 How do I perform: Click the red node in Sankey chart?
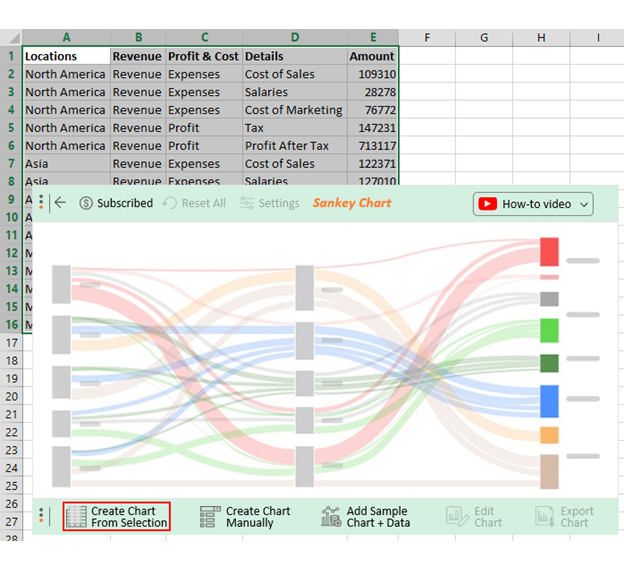click(x=549, y=252)
